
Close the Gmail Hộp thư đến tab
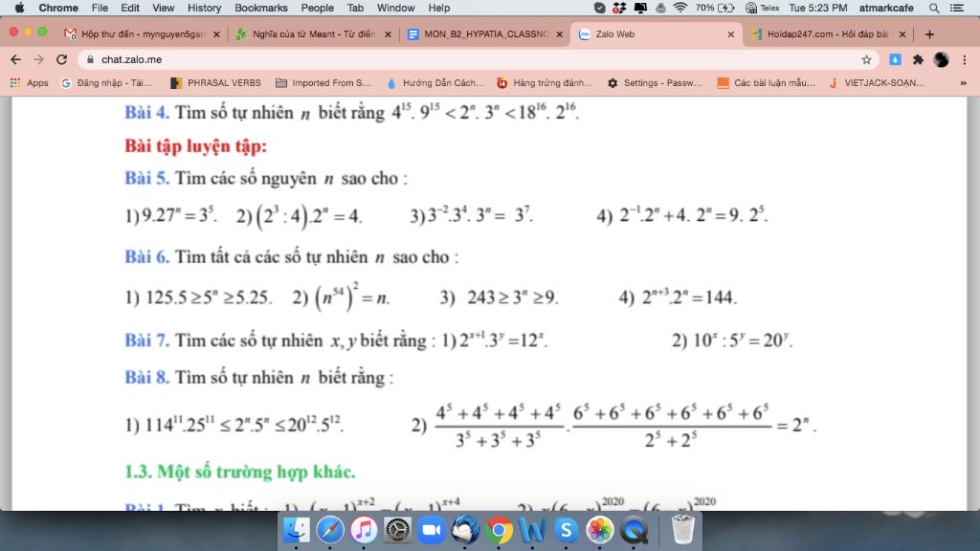(x=216, y=34)
